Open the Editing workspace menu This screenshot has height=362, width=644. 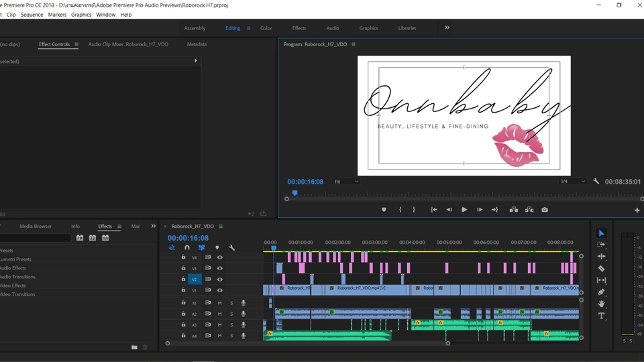tap(248, 28)
